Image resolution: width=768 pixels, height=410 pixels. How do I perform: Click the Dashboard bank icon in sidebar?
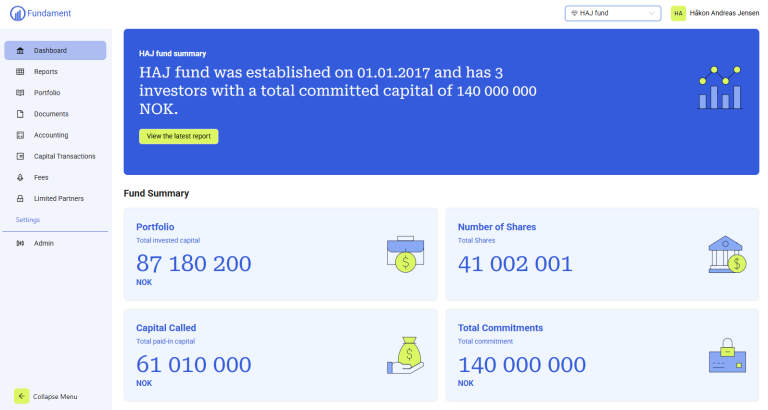[21, 50]
